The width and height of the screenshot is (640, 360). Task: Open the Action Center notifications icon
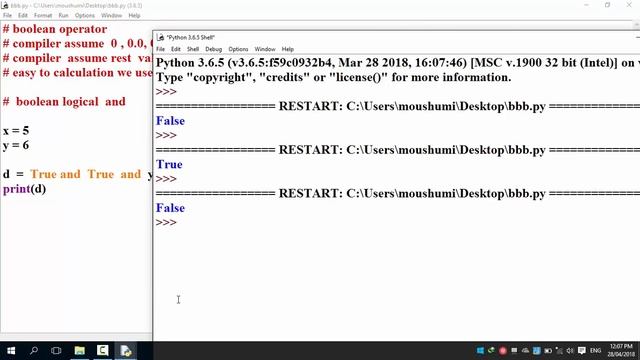point(582,351)
